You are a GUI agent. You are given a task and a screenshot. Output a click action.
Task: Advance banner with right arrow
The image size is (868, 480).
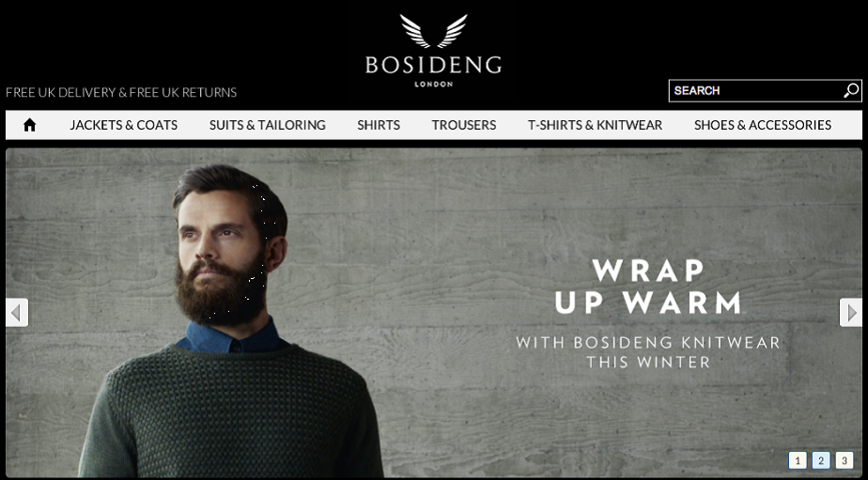pyautogui.click(x=851, y=312)
